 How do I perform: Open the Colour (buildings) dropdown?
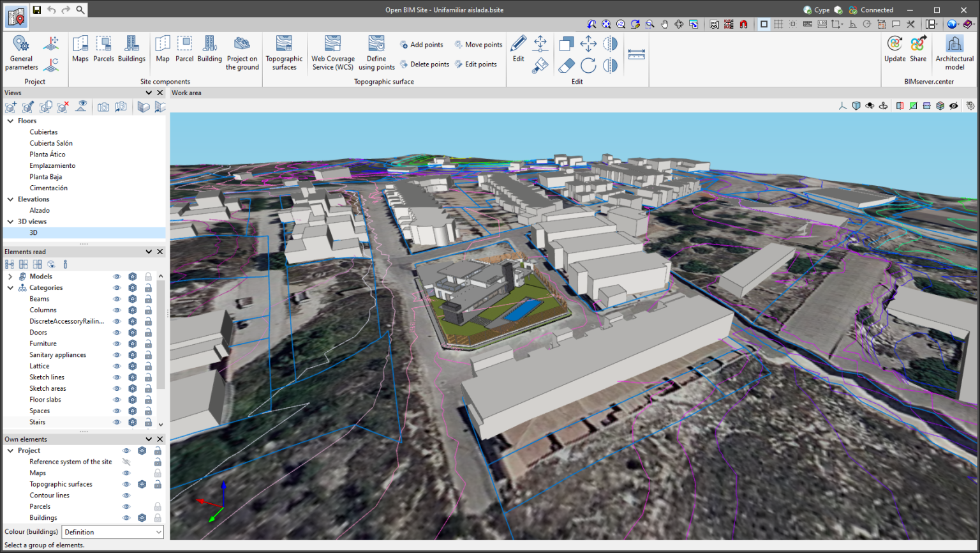[112, 532]
